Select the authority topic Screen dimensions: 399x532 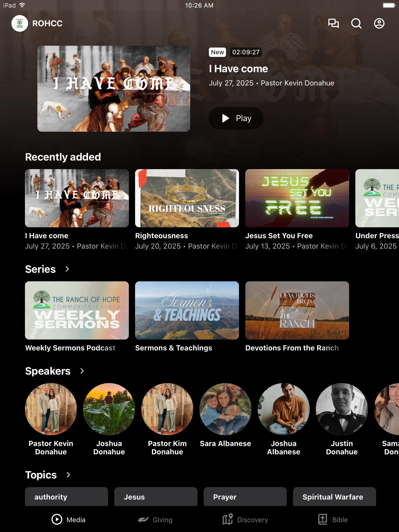click(66, 497)
